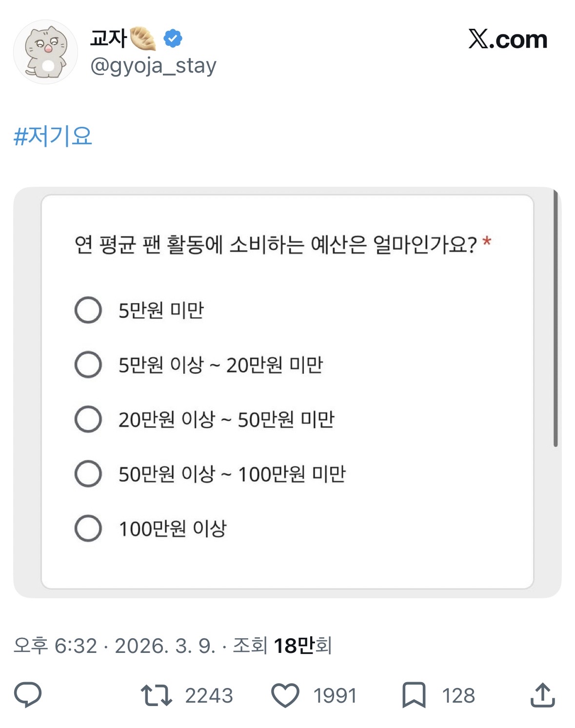575x728 pixels.
Task: Tap the retweet arrows icon
Action: [x=156, y=695]
